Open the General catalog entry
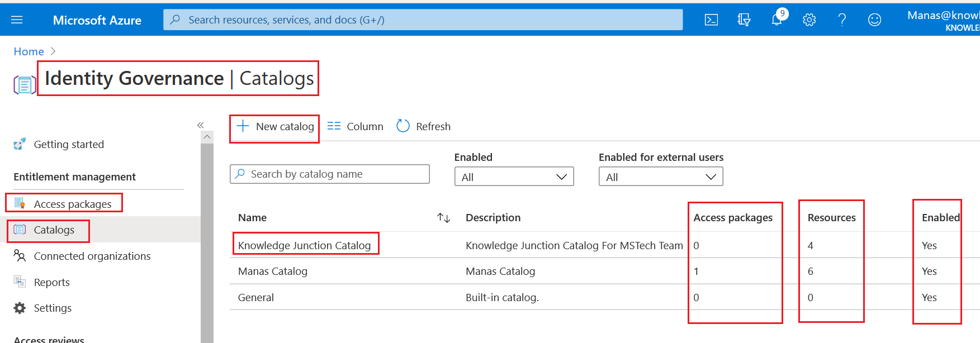 (x=256, y=297)
